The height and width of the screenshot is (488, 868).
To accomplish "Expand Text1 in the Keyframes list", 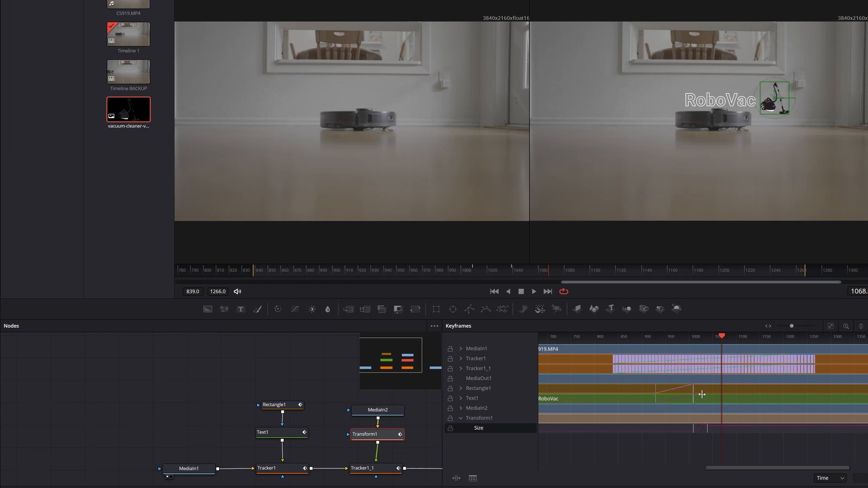I will (461, 399).
